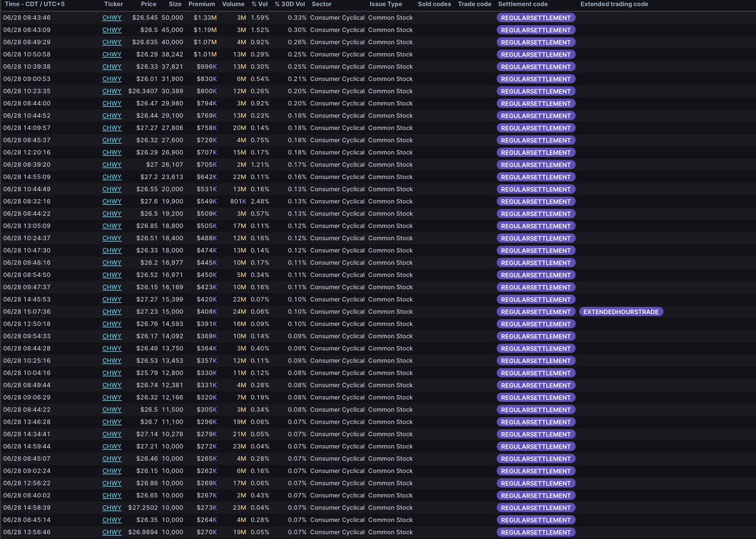Click the volume 24M in the 15:07:36 row
This screenshot has height=539, width=756.
[x=239, y=312]
